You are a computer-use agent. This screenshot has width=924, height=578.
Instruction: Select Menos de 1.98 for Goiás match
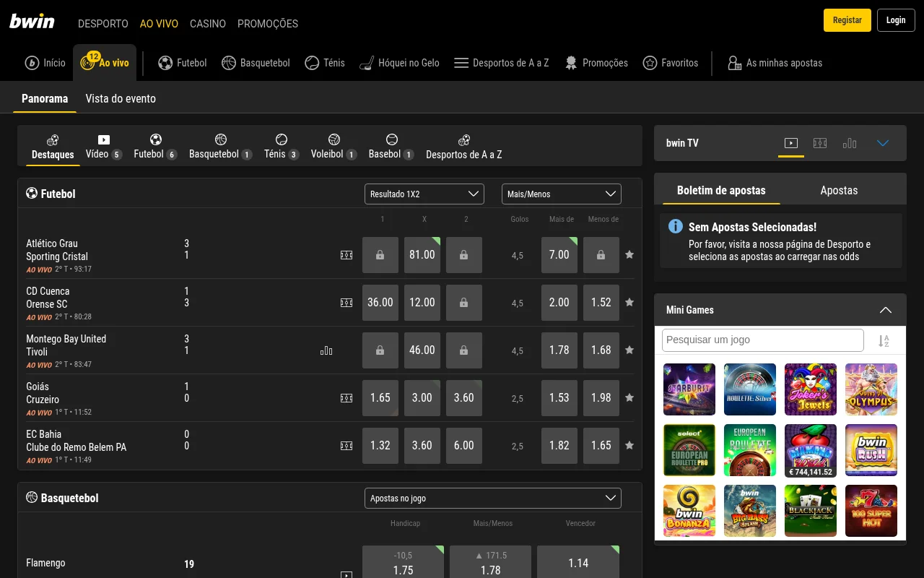[601, 398]
